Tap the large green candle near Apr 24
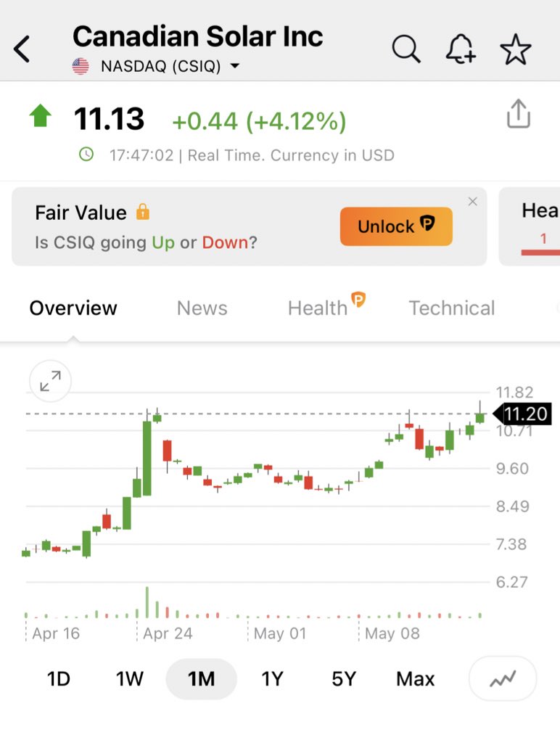The height and width of the screenshot is (743, 560). tap(147, 459)
